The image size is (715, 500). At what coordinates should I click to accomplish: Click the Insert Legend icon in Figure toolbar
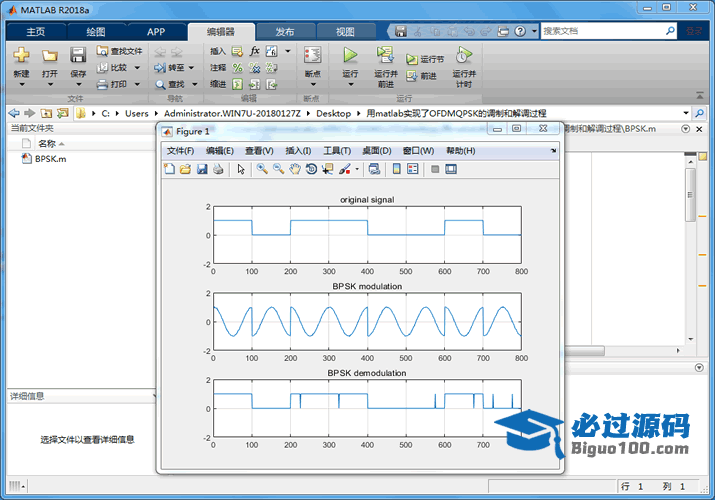pos(413,169)
